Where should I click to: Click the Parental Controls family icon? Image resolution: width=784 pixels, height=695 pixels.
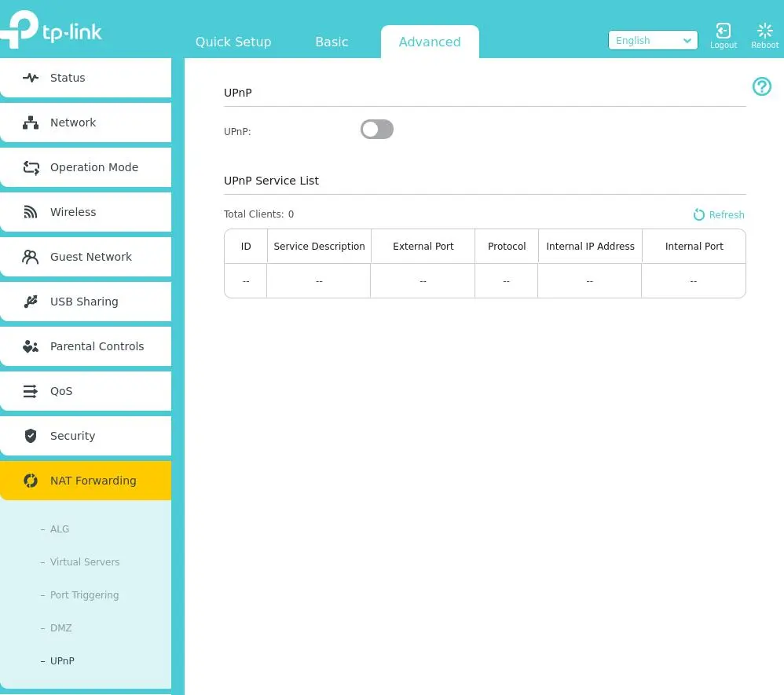click(x=31, y=346)
